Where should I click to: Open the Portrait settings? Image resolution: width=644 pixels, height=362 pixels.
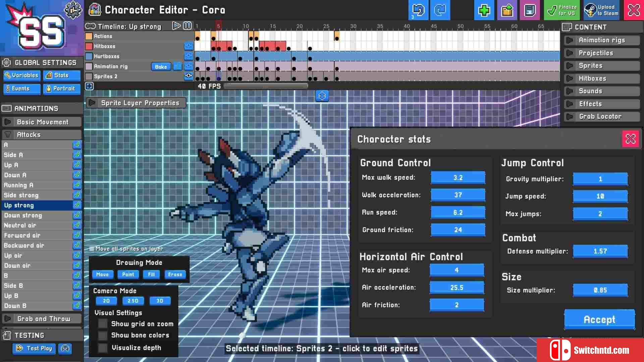(x=62, y=88)
